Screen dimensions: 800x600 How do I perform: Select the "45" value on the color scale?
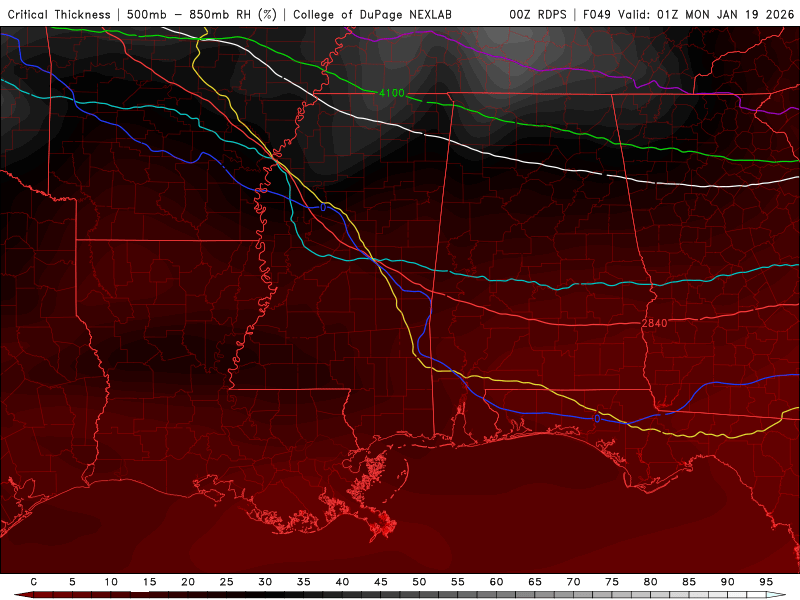(x=381, y=582)
